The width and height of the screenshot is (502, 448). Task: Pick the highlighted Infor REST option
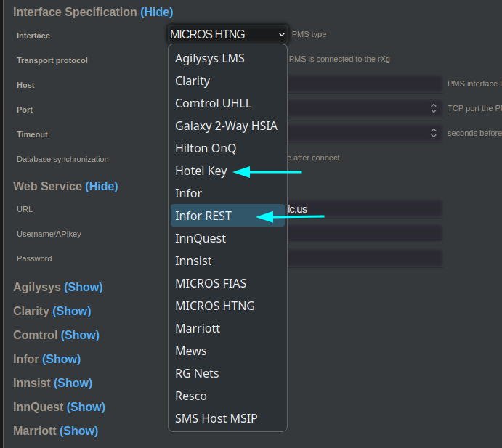(x=227, y=216)
